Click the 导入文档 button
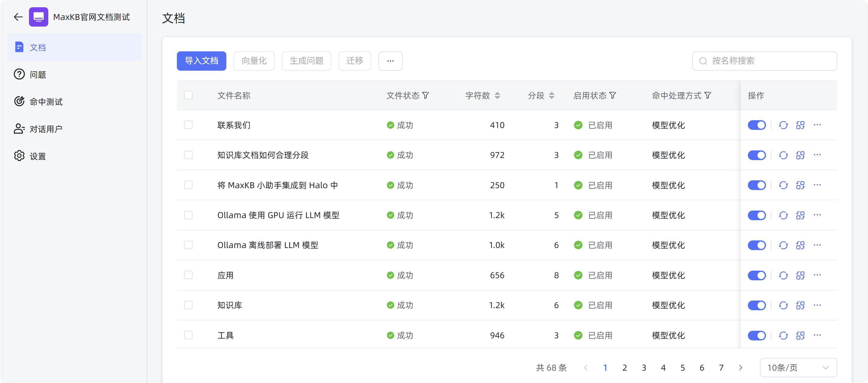868x383 pixels. pyautogui.click(x=202, y=61)
